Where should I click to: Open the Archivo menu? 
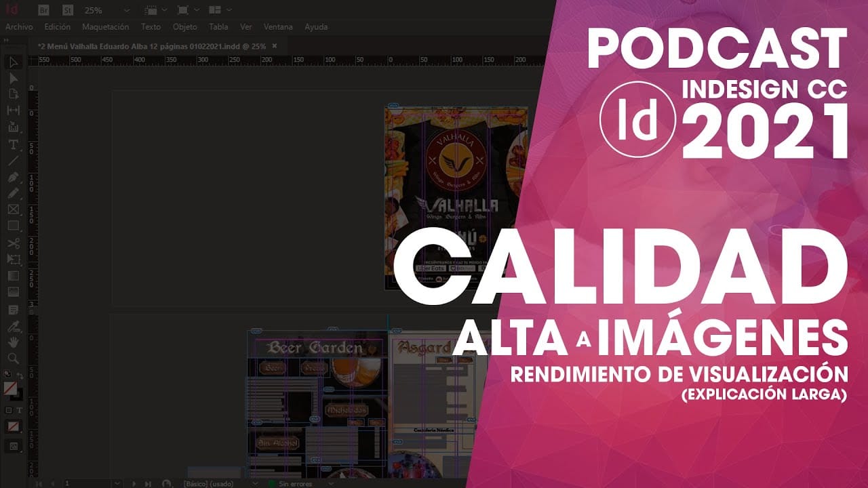pos(19,27)
